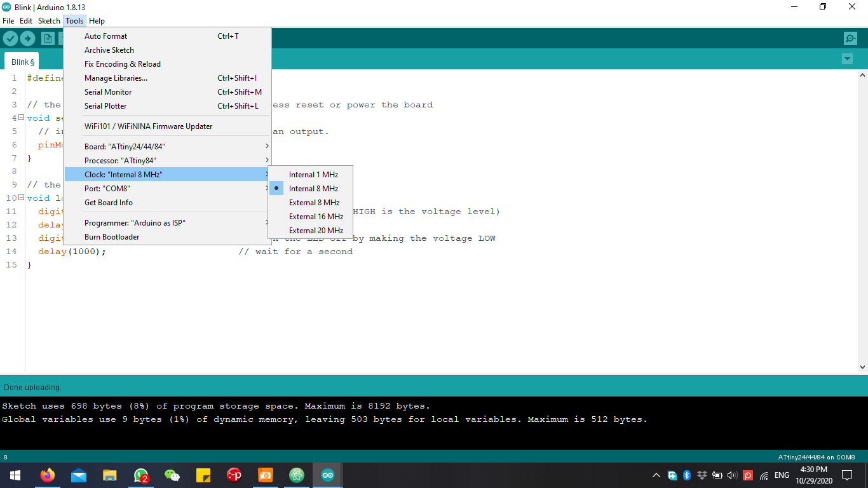Open WiFi101 / WiFiNINA Firmware Updater
The height and width of the screenshot is (488, 868).
click(x=168, y=126)
